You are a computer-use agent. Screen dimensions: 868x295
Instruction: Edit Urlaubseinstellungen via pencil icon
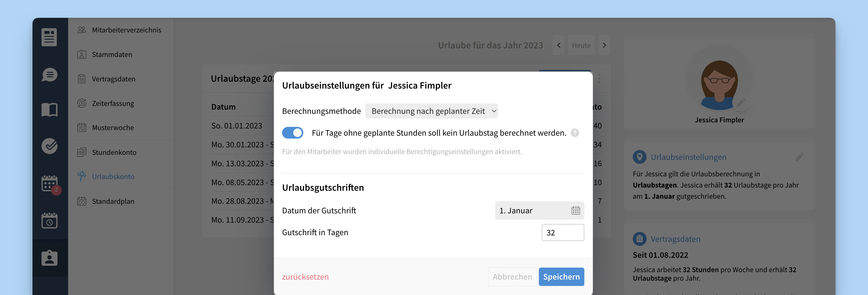[799, 157]
